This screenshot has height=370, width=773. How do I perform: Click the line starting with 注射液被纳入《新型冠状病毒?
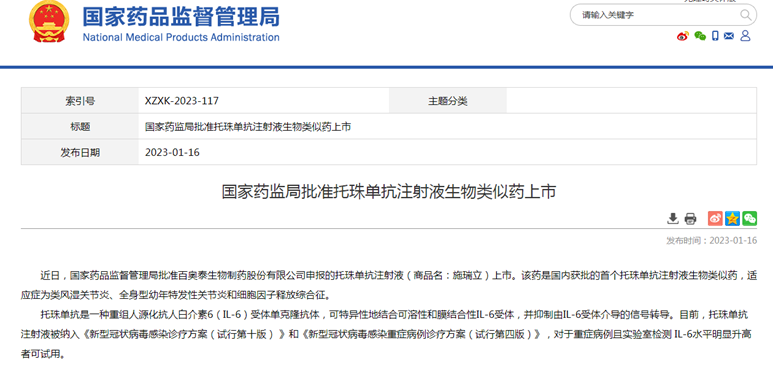[x=386, y=334]
